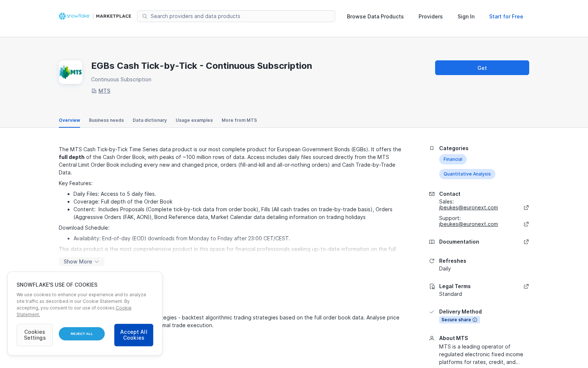This screenshot has width=588, height=368.
Task: Click the Legal Terms heading link
Action: click(455, 286)
